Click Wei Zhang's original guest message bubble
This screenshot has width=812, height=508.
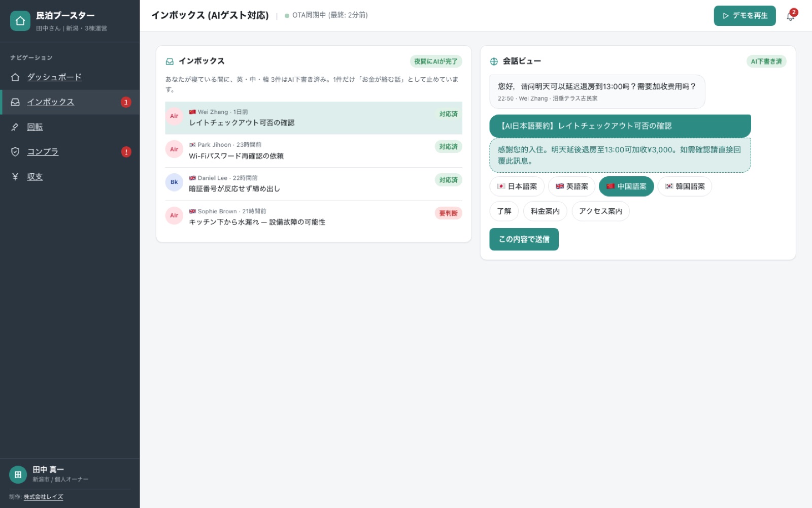pyautogui.click(x=597, y=92)
